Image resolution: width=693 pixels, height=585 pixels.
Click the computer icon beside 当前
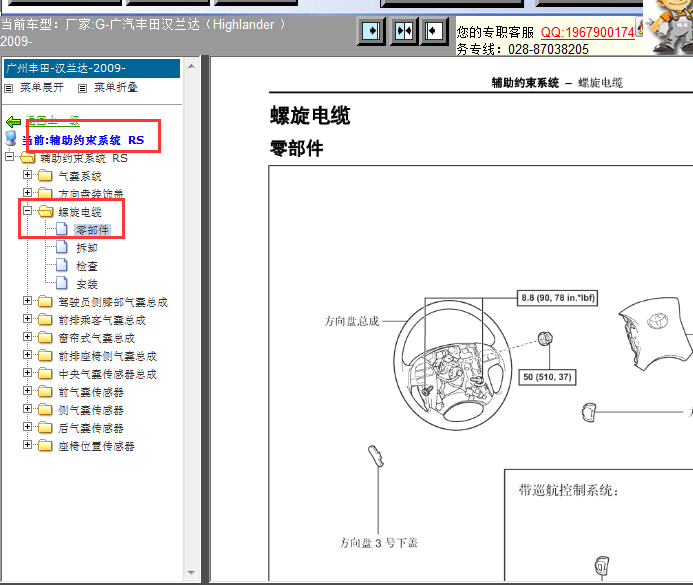tap(11, 139)
